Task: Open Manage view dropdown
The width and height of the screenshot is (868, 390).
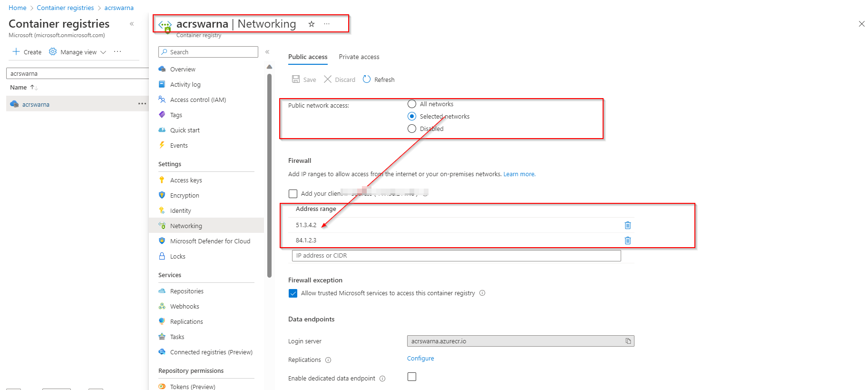Action: 78,52
